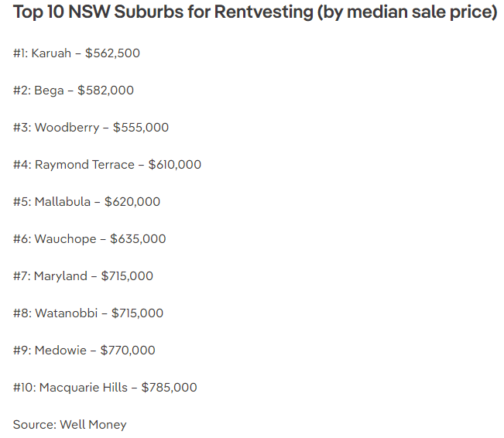
Task: Click the Bega price $582,000
Action: click(106, 91)
